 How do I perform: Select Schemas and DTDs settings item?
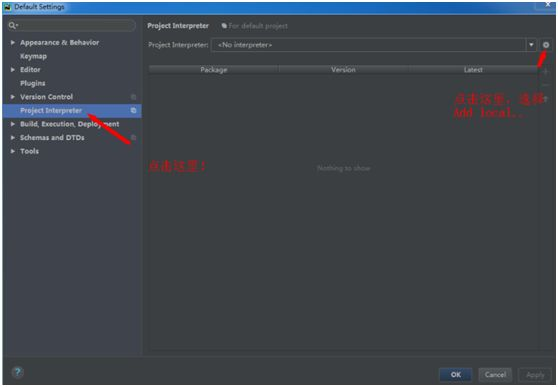[x=52, y=137]
